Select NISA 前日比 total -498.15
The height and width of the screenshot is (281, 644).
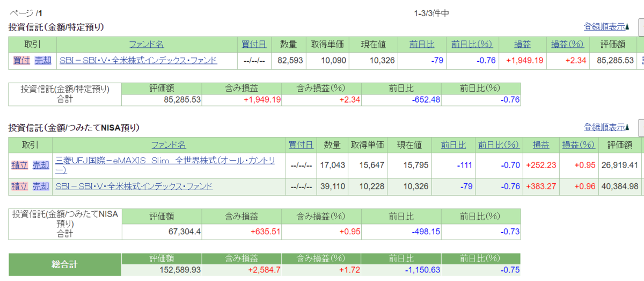(x=426, y=232)
